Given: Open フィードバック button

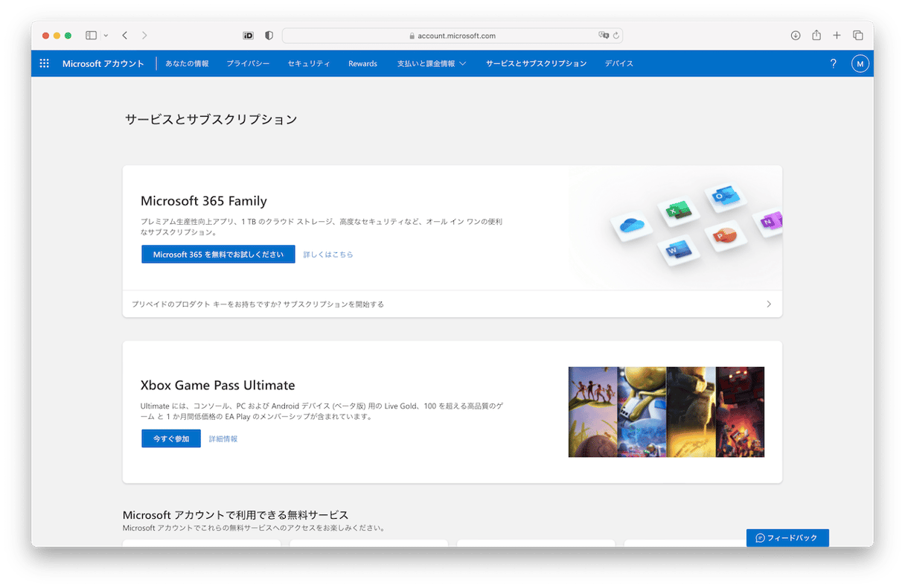Looking at the screenshot, I should (787, 538).
